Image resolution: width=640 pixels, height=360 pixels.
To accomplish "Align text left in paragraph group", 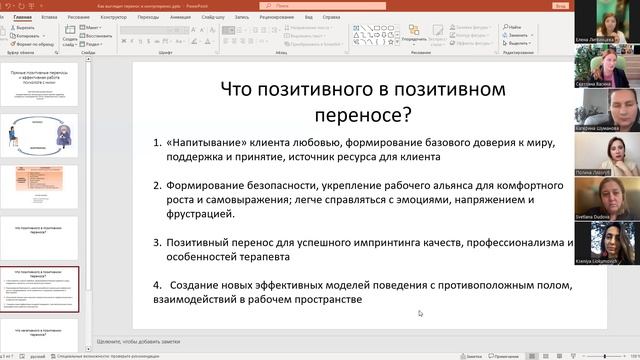I will (226, 41).
